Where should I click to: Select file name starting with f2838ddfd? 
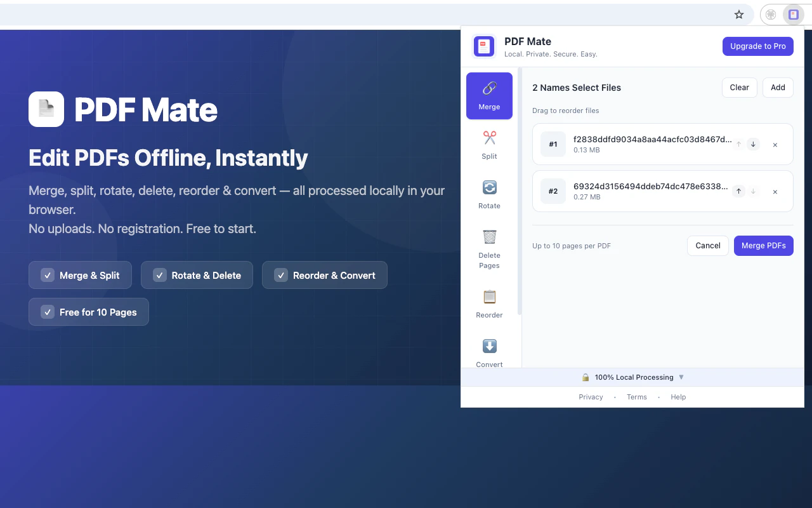pyautogui.click(x=652, y=140)
